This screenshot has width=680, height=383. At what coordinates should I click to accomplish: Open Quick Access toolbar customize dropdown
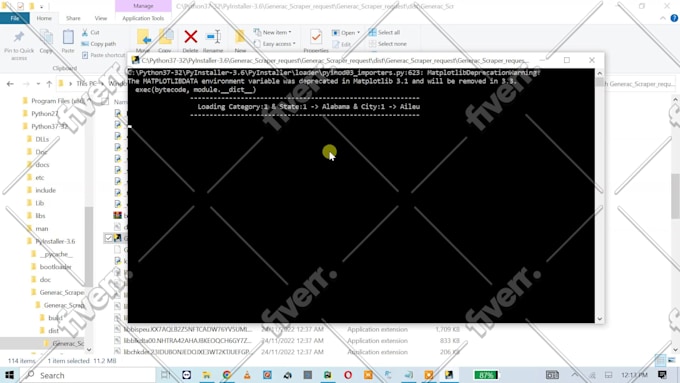42,7
